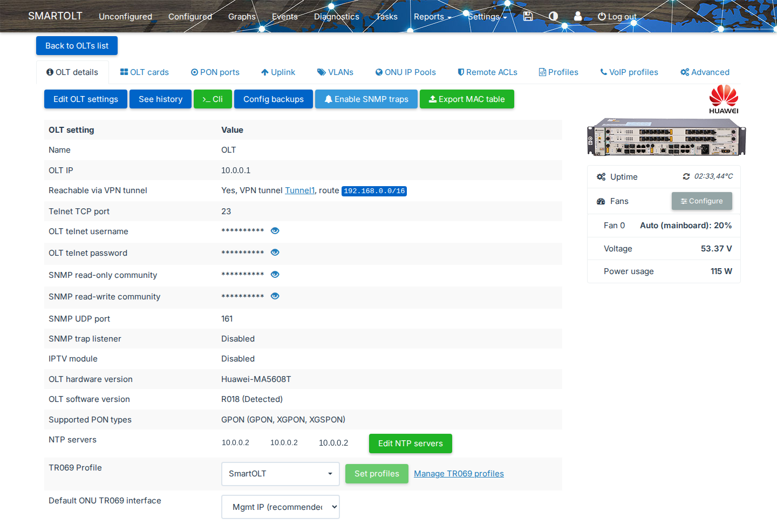Toggle dark mode contrast icon

click(553, 16)
